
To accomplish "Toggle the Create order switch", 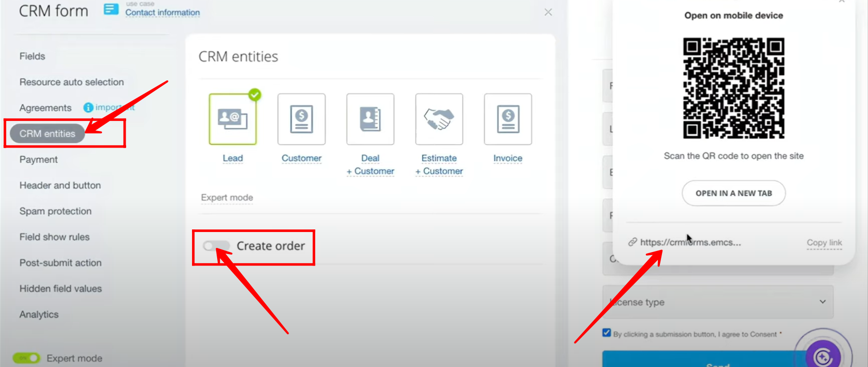I will tap(216, 246).
